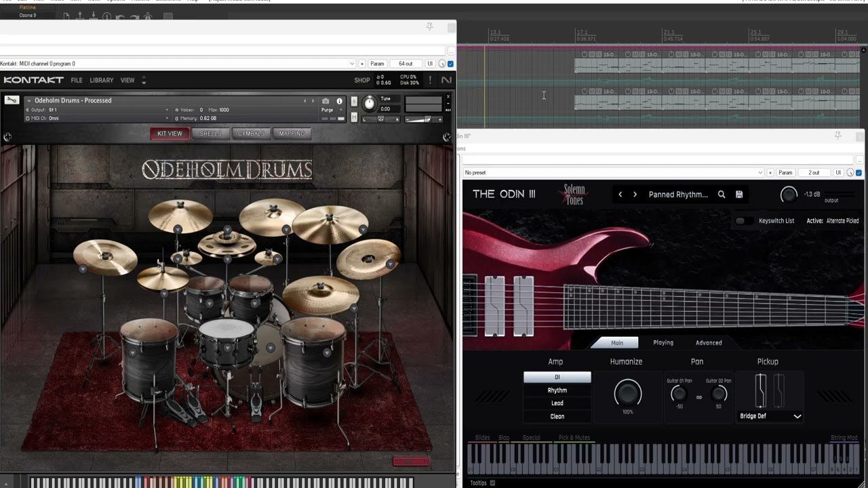Select the DI amp option

coord(557,377)
